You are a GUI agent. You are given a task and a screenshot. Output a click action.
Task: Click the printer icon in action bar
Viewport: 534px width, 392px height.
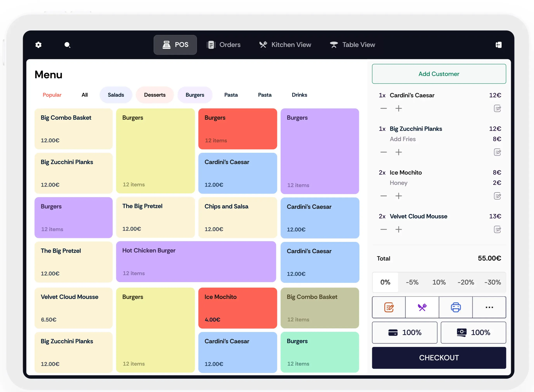(456, 307)
